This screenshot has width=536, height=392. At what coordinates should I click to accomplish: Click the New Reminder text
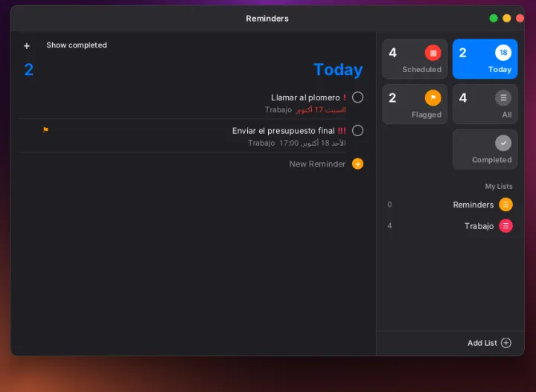pos(317,164)
